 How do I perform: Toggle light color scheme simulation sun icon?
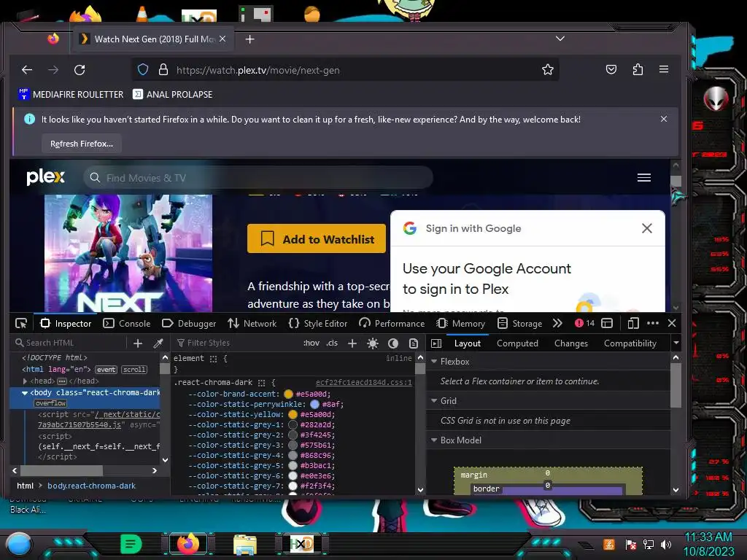[x=373, y=343]
